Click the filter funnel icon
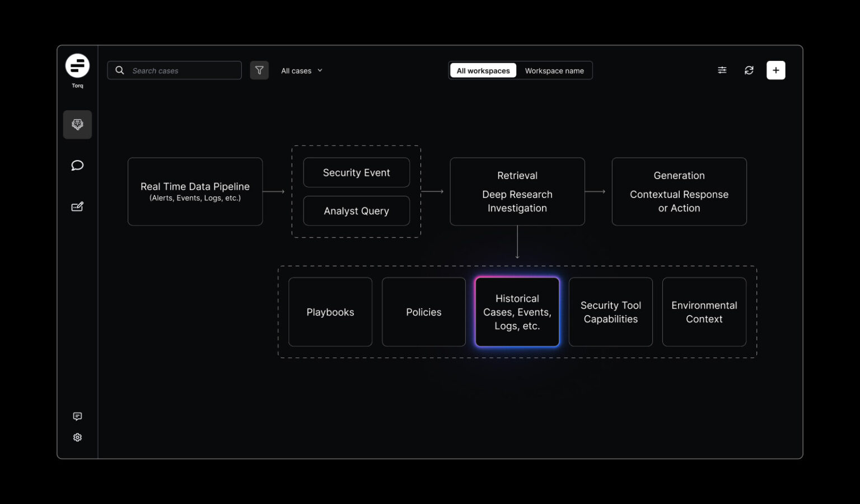860x504 pixels. [x=259, y=70]
